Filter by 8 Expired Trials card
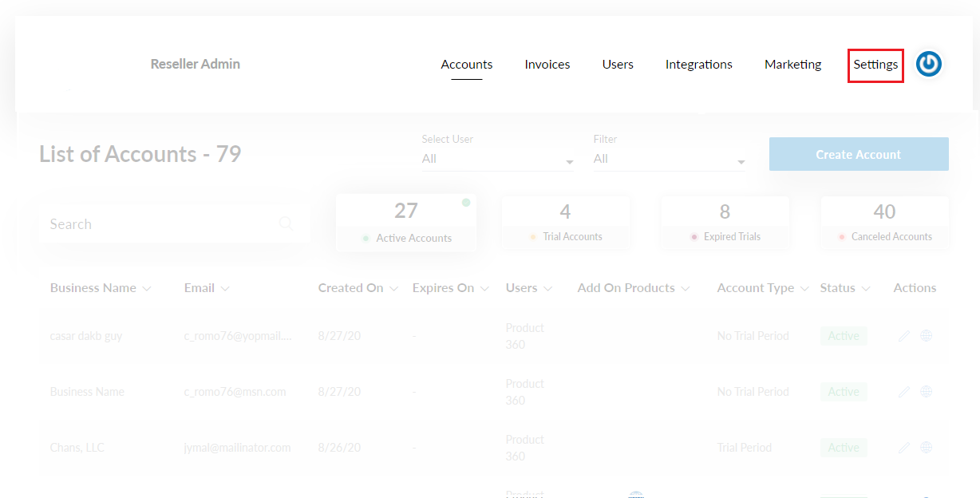The width and height of the screenshot is (980, 498). pyautogui.click(x=725, y=222)
